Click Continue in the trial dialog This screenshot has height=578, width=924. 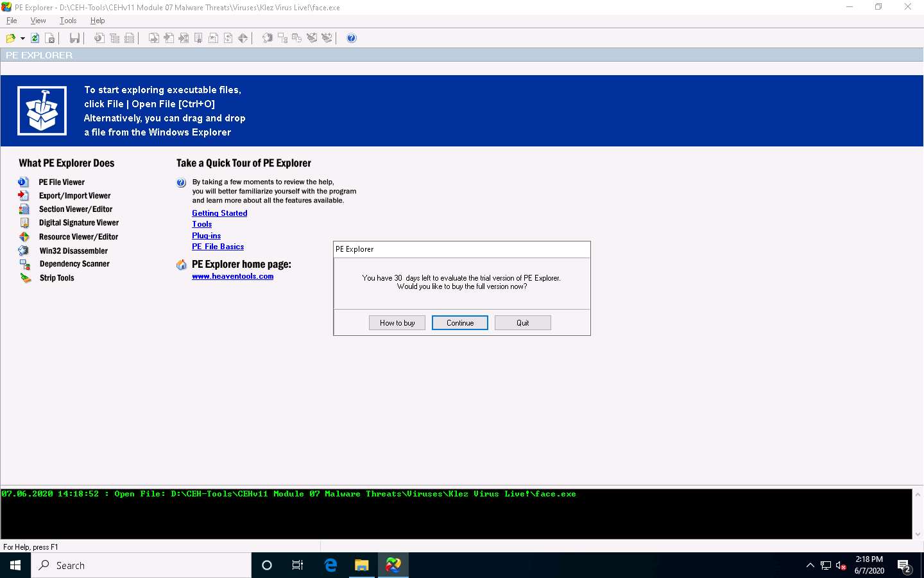pyautogui.click(x=460, y=323)
